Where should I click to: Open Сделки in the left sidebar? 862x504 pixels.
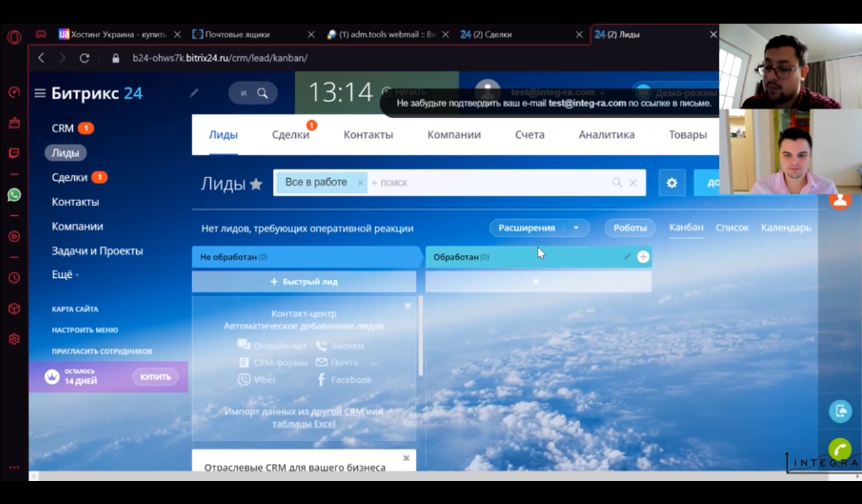[70, 178]
